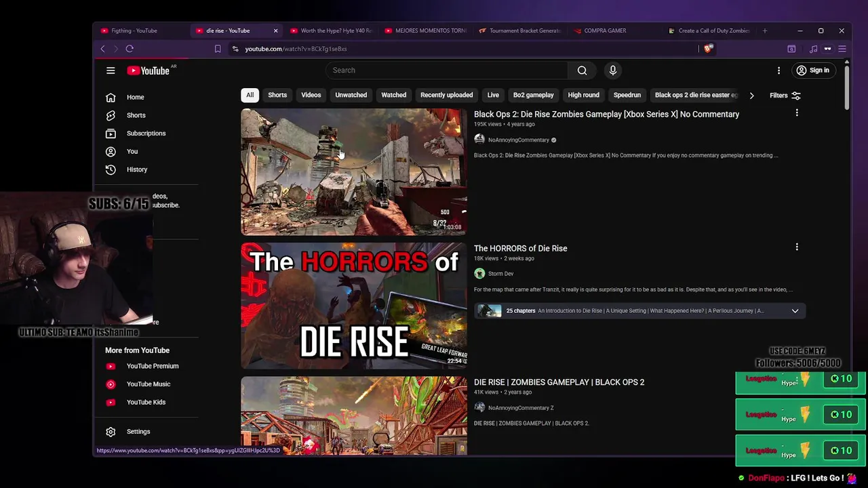Select the High round filter chip
868x488 pixels.
tap(583, 96)
